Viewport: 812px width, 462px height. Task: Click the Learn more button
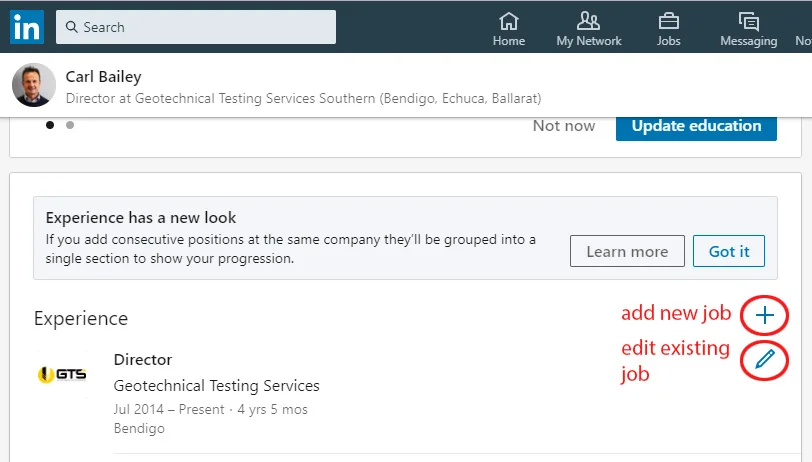coord(627,251)
